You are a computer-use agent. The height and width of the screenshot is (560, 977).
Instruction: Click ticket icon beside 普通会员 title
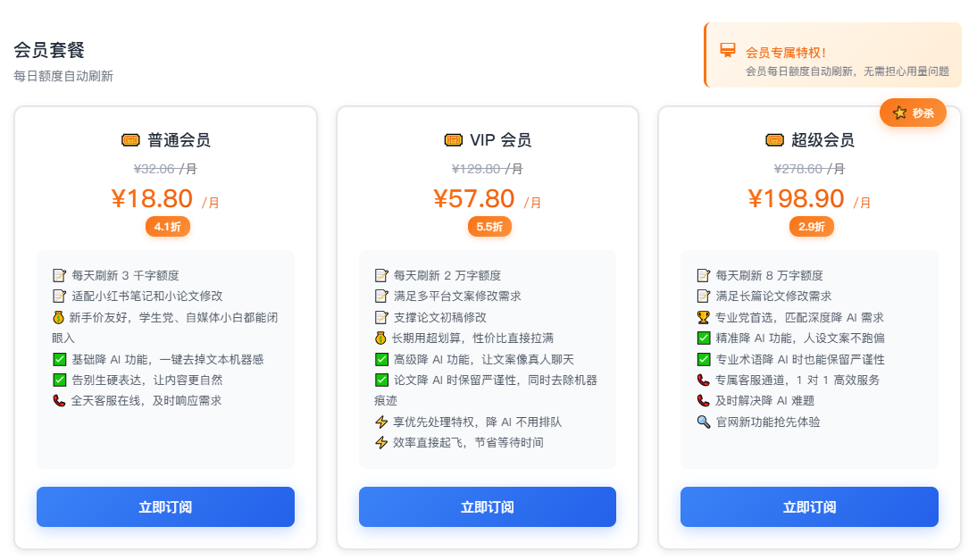(x=130, y=140)
